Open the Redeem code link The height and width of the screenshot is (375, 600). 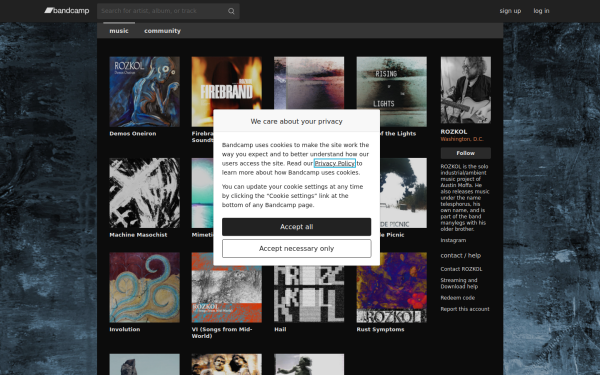(x=458, y=298)
